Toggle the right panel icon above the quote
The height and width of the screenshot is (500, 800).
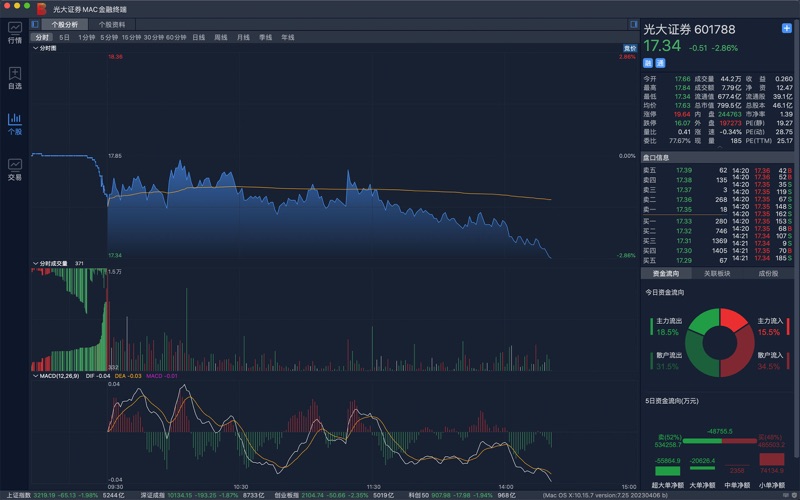tap(631, 24)
